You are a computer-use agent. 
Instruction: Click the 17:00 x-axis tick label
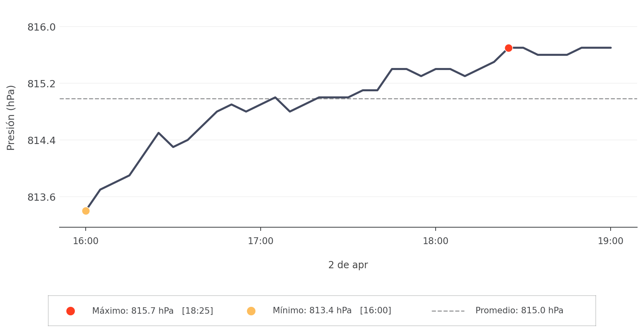[261, 241]
